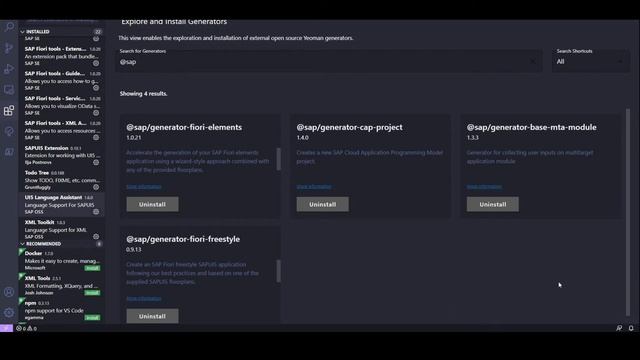Select the XML Toolkit extension item
Image resolution: width=640 pixels, height=360 pixels.
(61, 229)
